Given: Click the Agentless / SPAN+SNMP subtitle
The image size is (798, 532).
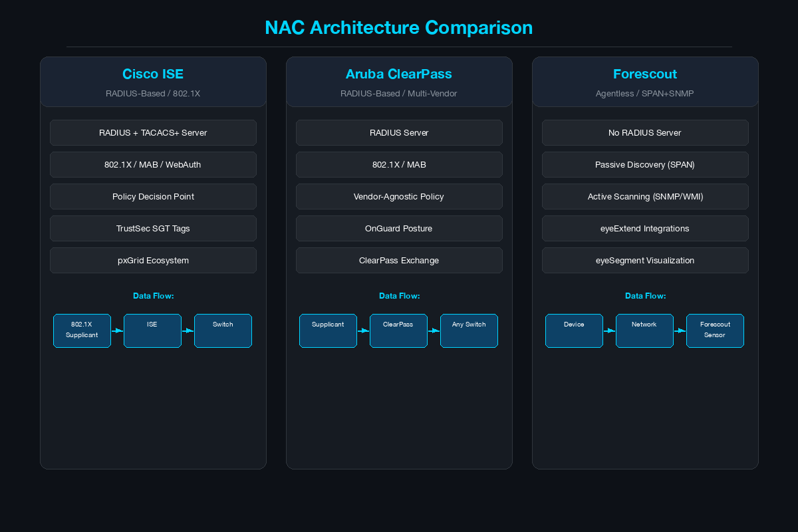Looking at the screenshot, I should 645,94.
